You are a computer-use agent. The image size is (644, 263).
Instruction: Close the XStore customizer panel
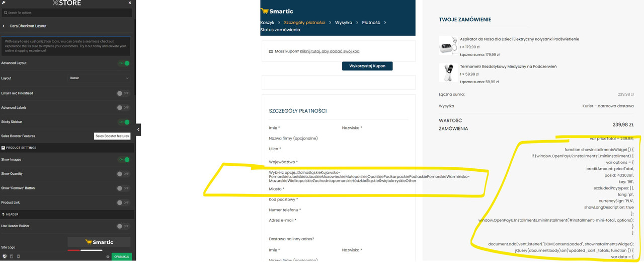(x=130, y=3)
